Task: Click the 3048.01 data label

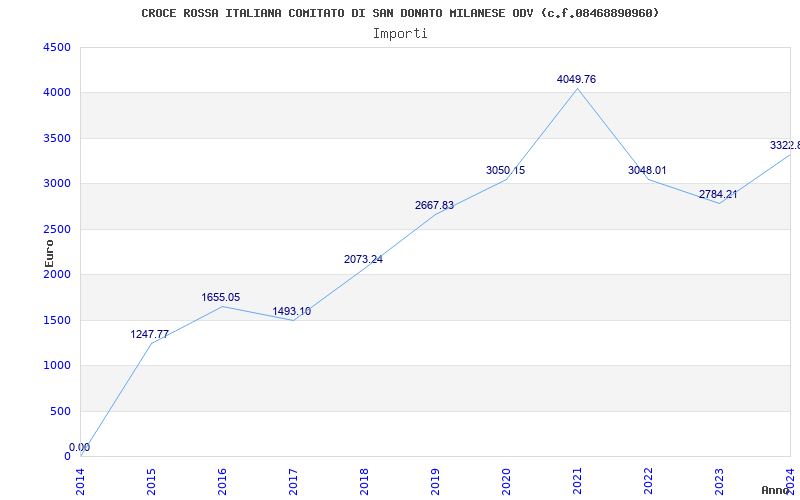Action: point(647,170)
